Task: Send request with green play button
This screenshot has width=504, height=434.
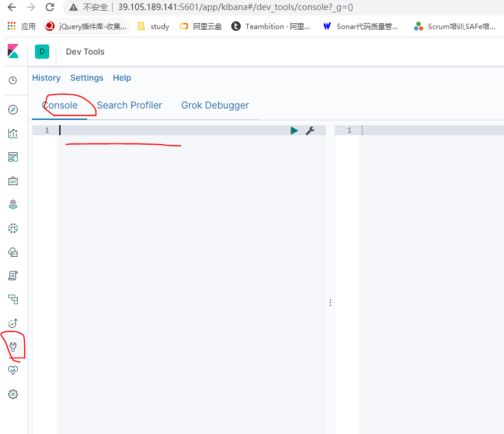Action: pyautogui.click(x=294, y=130)
